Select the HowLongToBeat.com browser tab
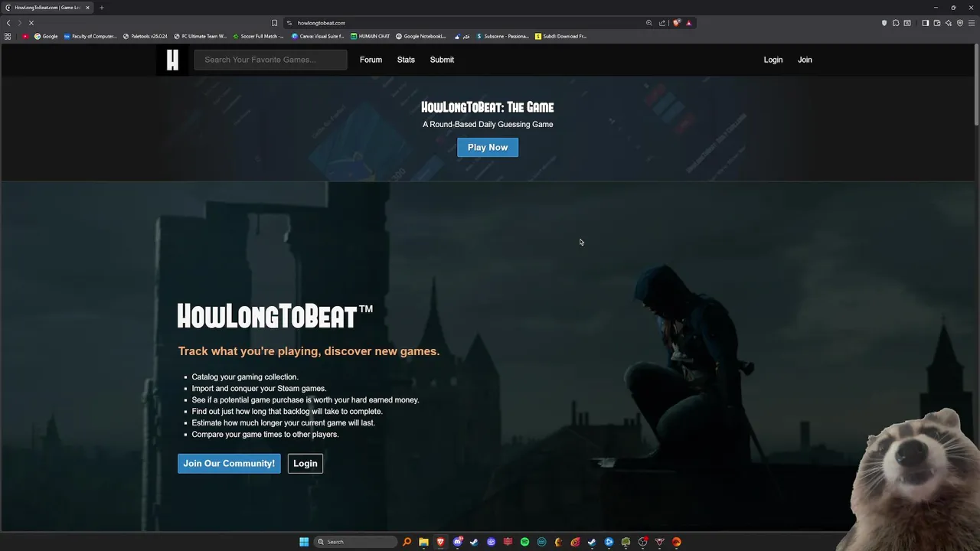Image resolution: width=980 pixels, height=551 pixels. pyautogui.click(x=47, y=8)
